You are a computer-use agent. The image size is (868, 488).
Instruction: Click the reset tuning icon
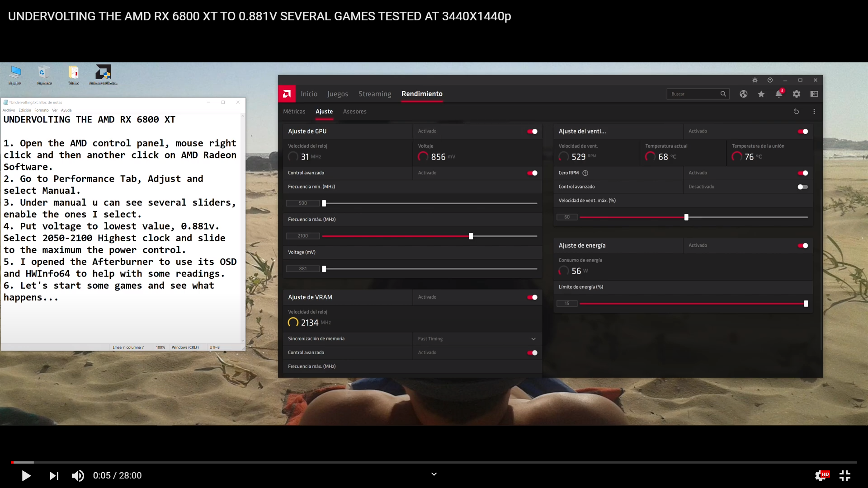point(797,112)
